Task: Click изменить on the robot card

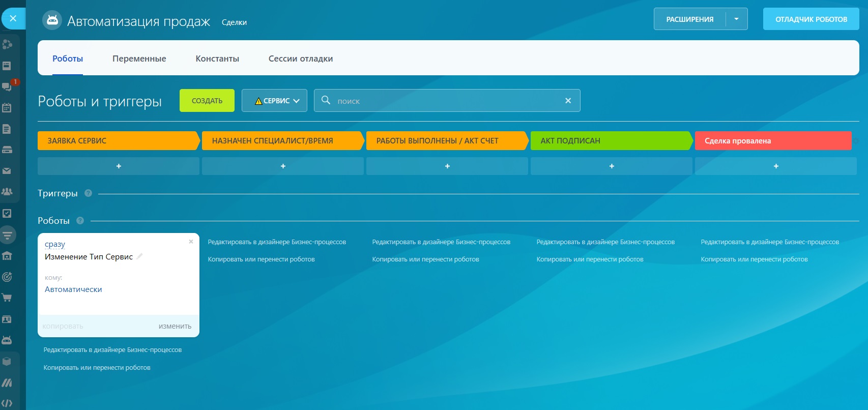Action: point(175,327)
